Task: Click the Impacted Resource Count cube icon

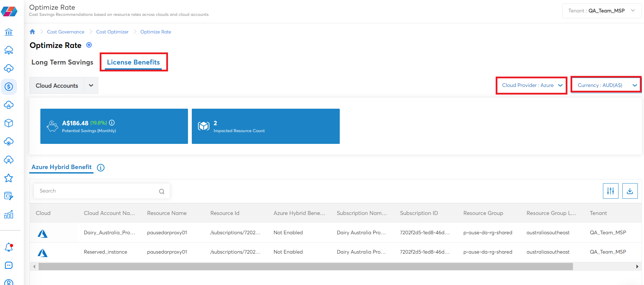Action: point(204,126)
